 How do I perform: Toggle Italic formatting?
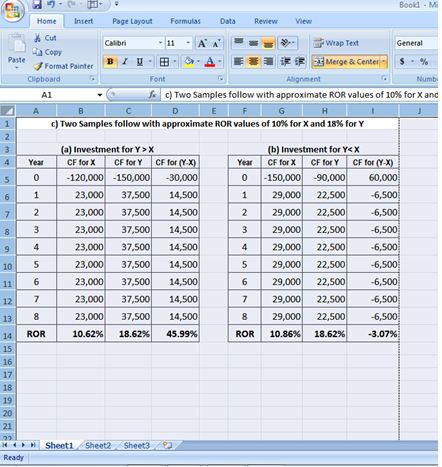[125, 62]
